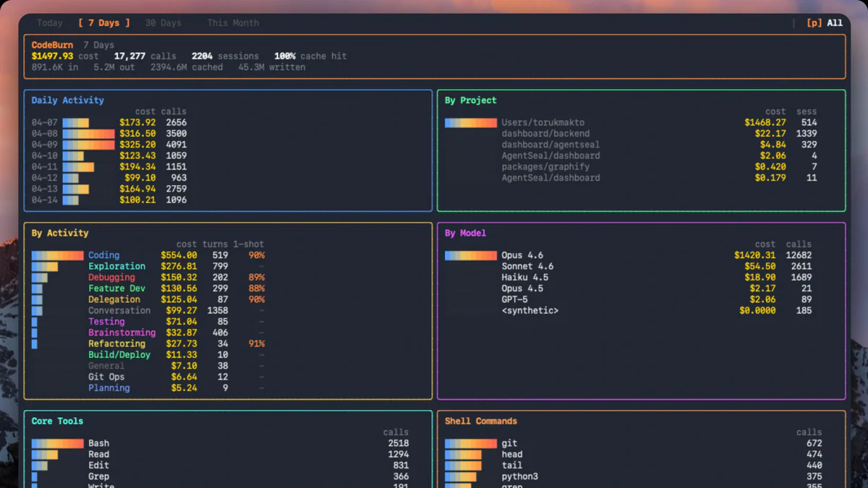Select Bash in the Core Tools list
This screenshot has height=488, width=868.
click(x=98, y=442)
